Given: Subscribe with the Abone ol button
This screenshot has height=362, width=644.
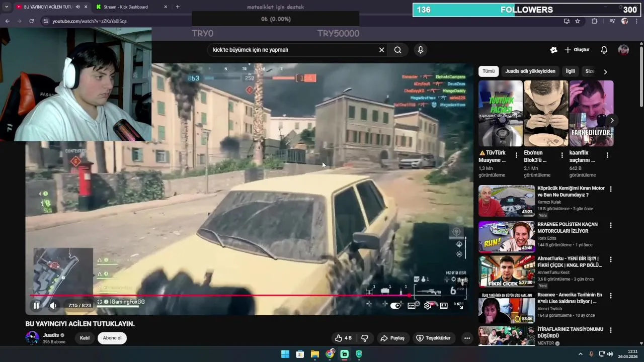Looking at the screenshot, I should (x=112, y=338).
